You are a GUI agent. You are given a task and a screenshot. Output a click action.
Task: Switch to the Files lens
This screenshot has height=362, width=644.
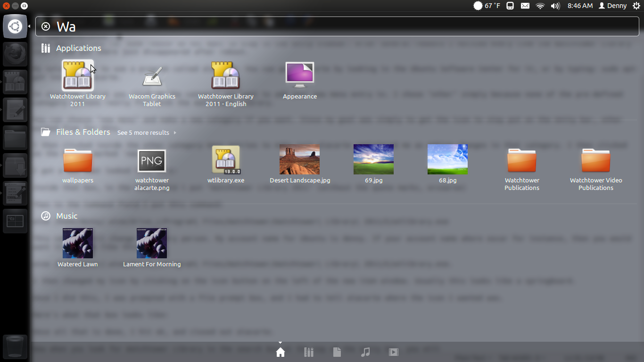[337, 352]
